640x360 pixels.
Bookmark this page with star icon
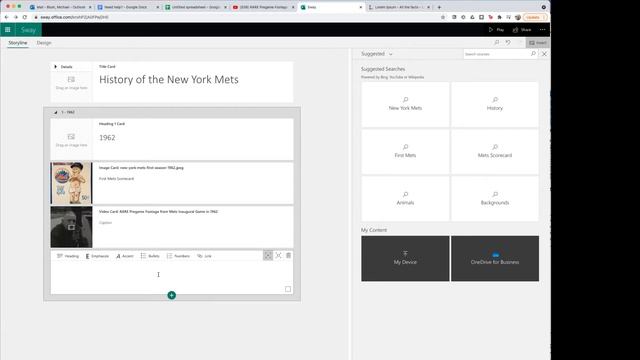pos(443,17)
